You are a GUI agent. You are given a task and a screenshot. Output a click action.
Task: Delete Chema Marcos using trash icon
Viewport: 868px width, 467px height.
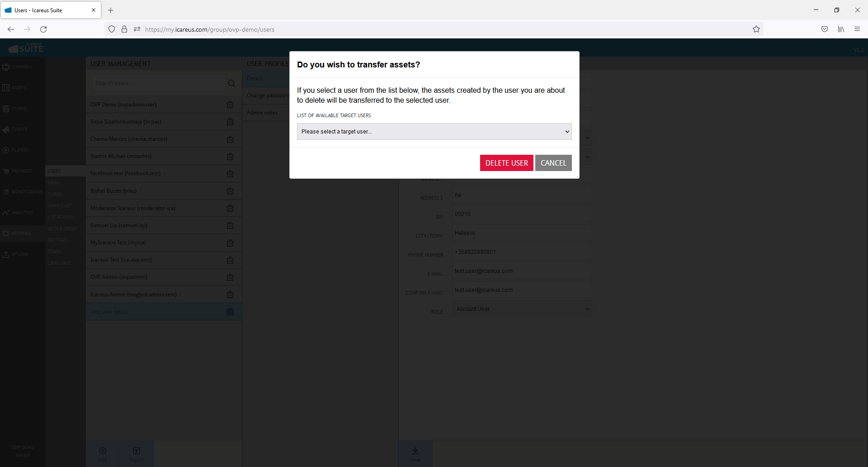[230, 139]
